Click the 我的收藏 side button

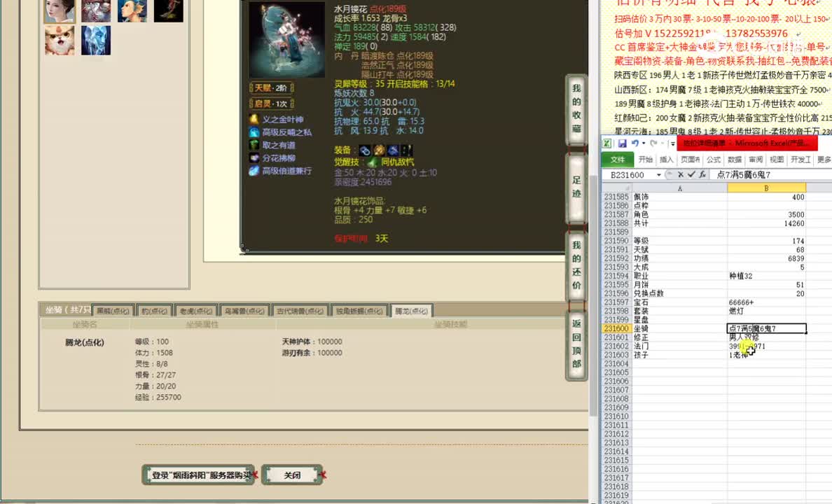click(x=576, y=108)
